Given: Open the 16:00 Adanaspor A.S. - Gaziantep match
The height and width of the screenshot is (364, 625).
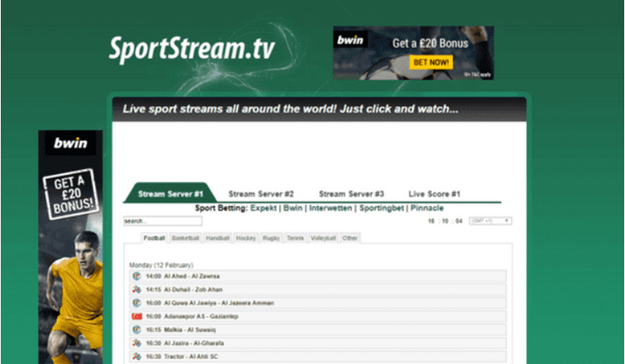Looking at the screenshot, I should pos(318,316).
